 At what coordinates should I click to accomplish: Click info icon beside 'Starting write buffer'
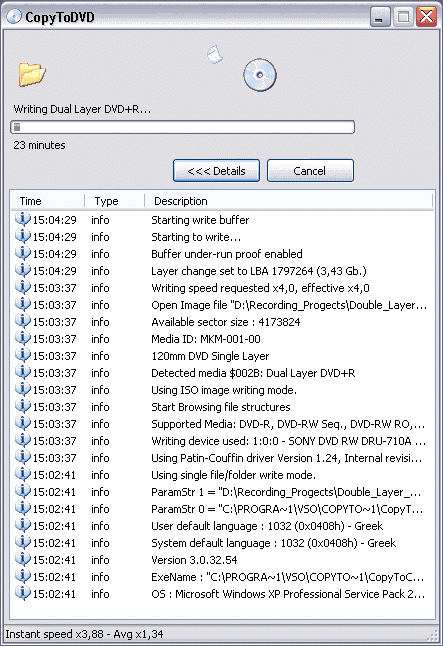tap(23, 219)
